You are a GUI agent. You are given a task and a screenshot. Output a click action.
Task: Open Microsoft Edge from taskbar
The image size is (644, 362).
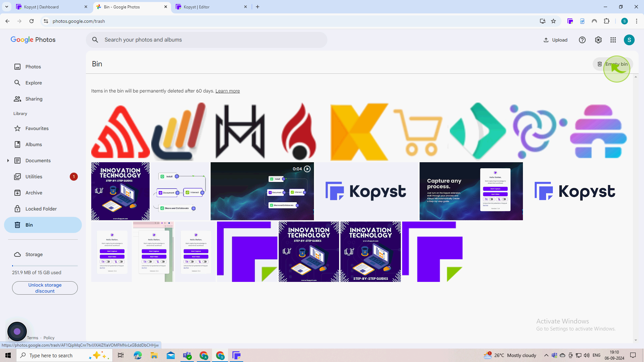[138, 355]
